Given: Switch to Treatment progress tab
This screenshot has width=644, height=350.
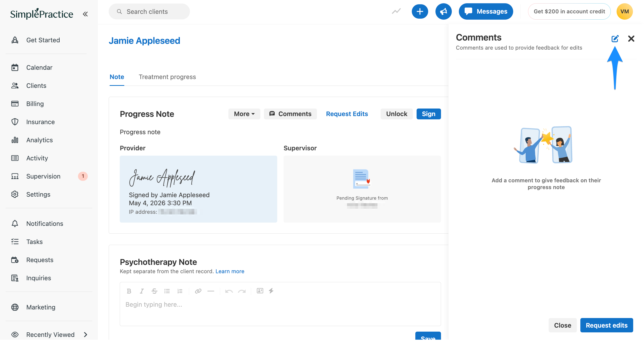Looking at the screenshot, I should (x=167, y=77).
